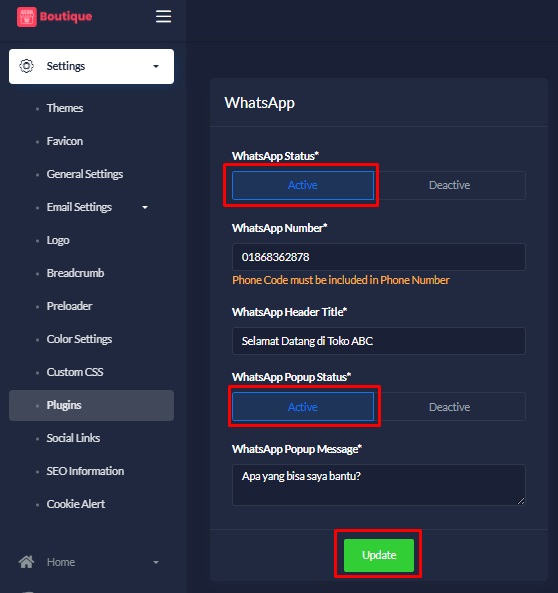Click the WhatsApp Number input field

(379, 257)
